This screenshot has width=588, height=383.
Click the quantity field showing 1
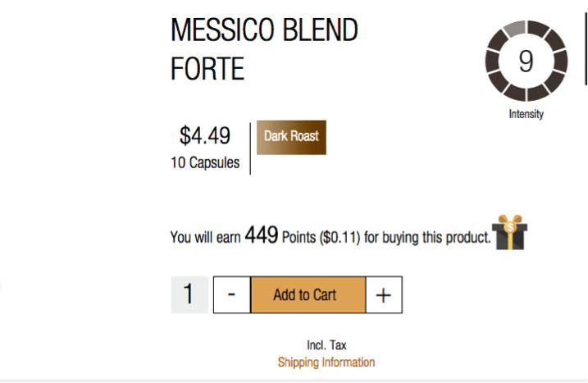(x=189, y=295)
